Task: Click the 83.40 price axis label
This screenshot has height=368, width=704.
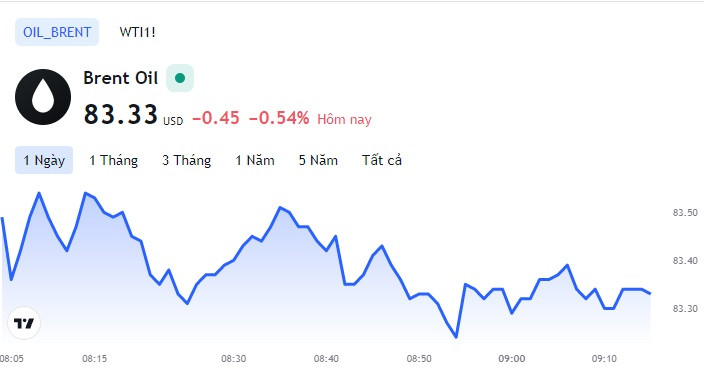Action: pyautogui.click(x=685, y=261)
